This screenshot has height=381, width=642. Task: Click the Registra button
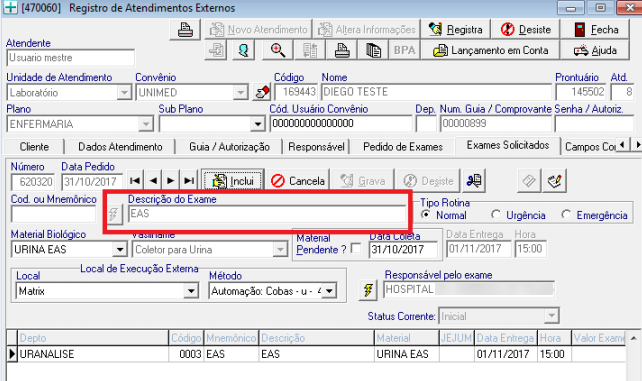456,29
